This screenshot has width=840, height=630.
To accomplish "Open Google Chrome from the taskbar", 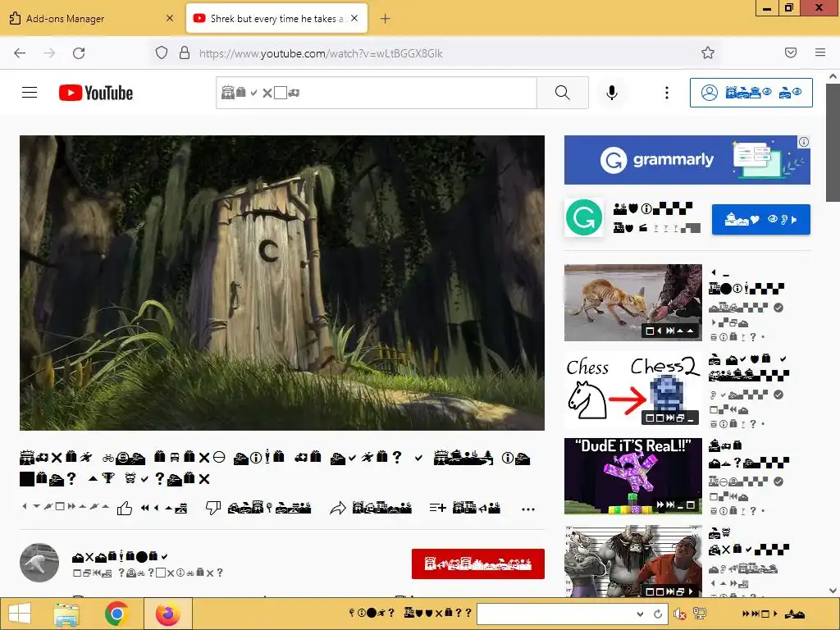I will pos(116,614).
